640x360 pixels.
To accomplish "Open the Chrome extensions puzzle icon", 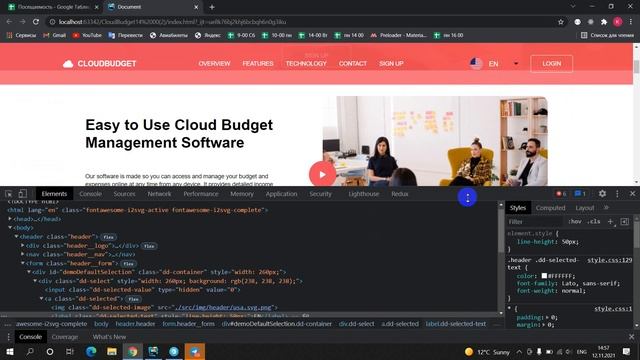I will click(604, 22).
